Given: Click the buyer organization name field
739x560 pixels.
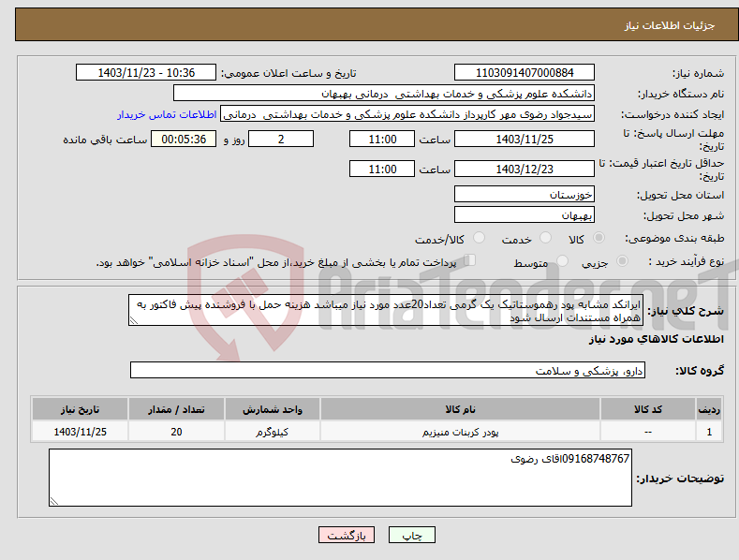Looking at the screenshot, I should point(384,94).
